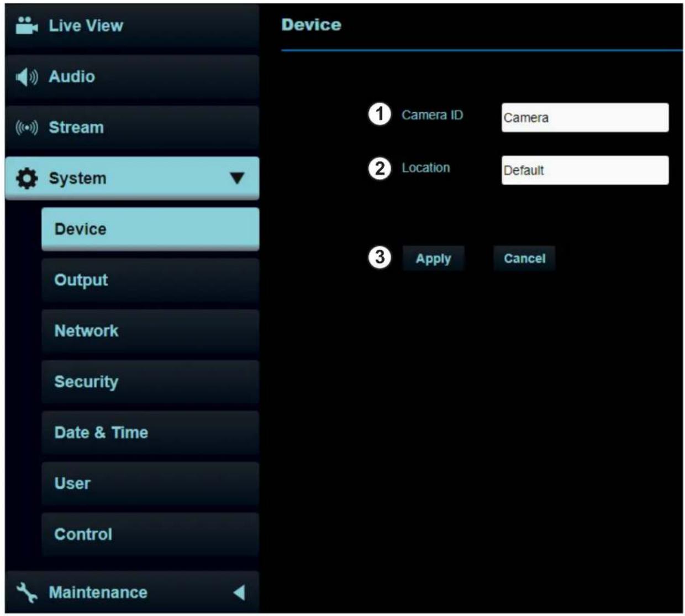685x616 pixels.
Task: Collapse the System menu arrow
Action: coord(237,178)
